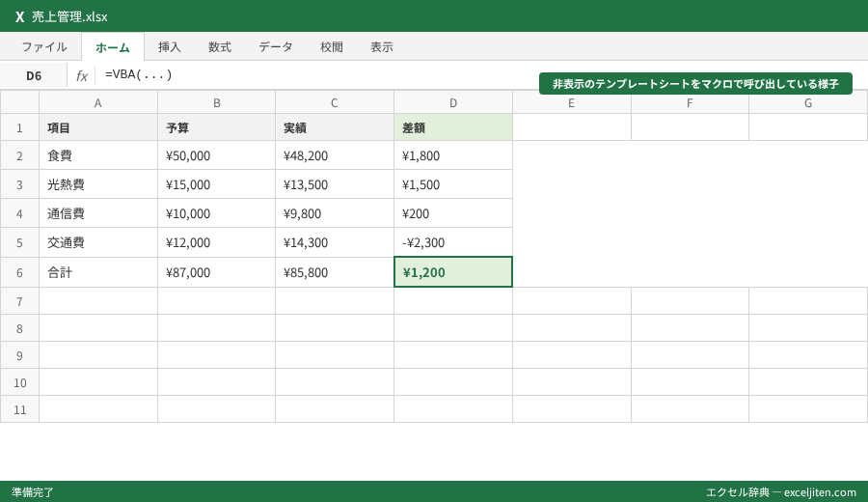Select column D header
868x502 pixels.
click(x=453, y=102)
